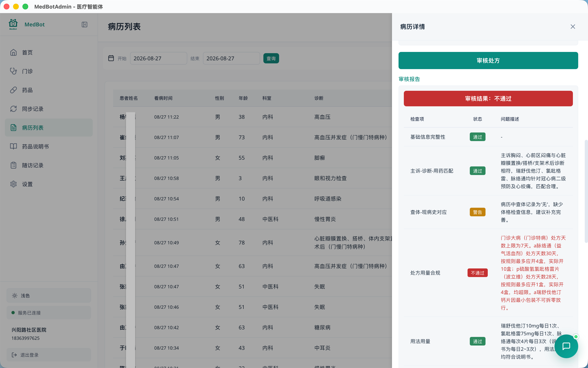This screenshot has height=368, width=588.
Task: Click the 不通过 badge for 处方用量合规
Action: click(x=478, y=273)
